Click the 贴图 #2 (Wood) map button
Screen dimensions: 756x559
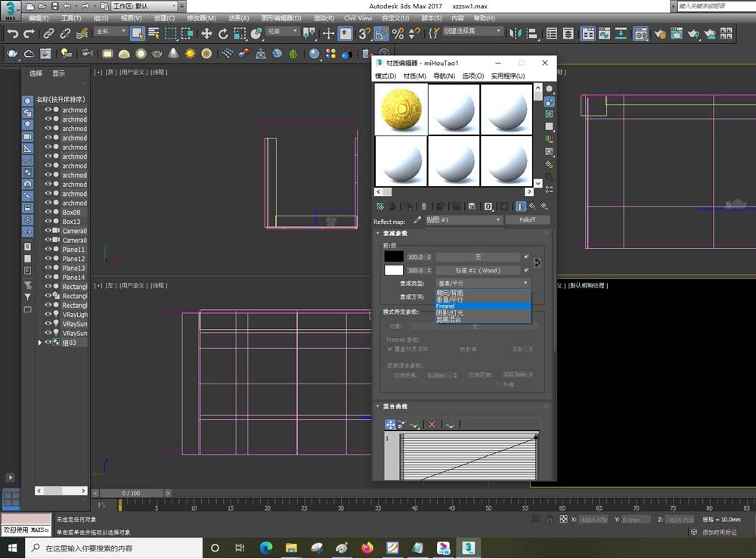(477, 270)
